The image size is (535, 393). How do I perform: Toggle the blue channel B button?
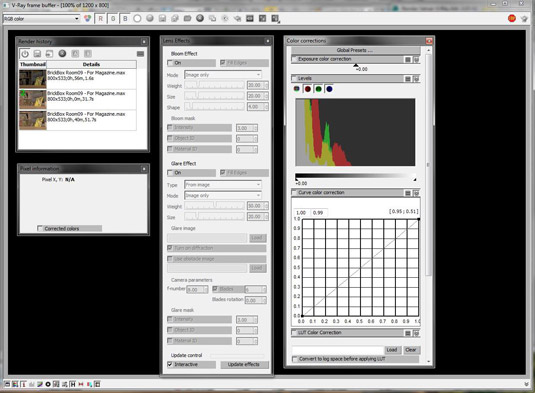point(125,18)
